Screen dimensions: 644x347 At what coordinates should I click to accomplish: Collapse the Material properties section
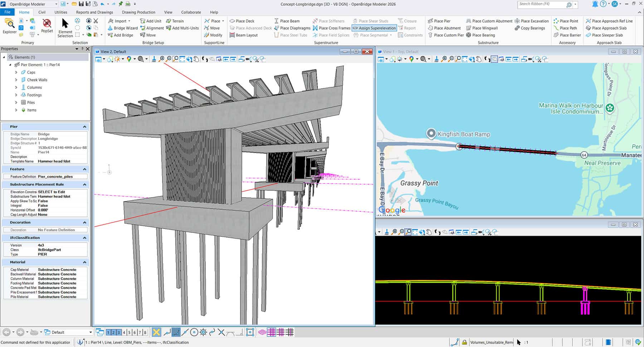[84, 262]
